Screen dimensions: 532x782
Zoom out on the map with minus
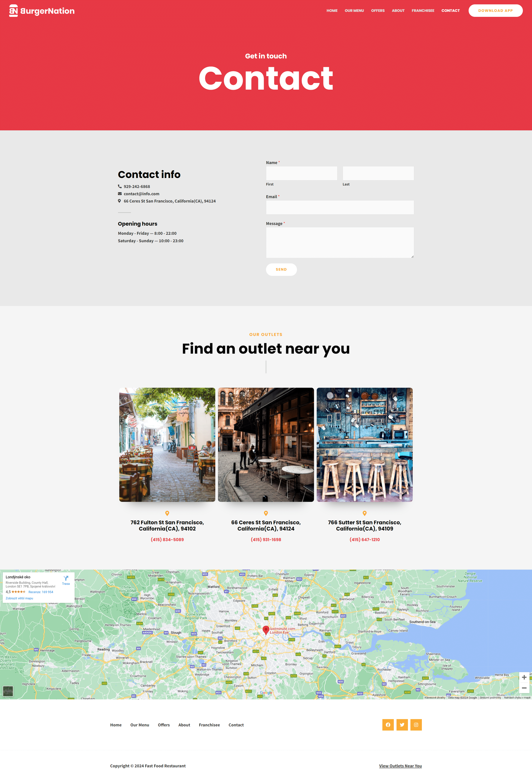[524, 688]
